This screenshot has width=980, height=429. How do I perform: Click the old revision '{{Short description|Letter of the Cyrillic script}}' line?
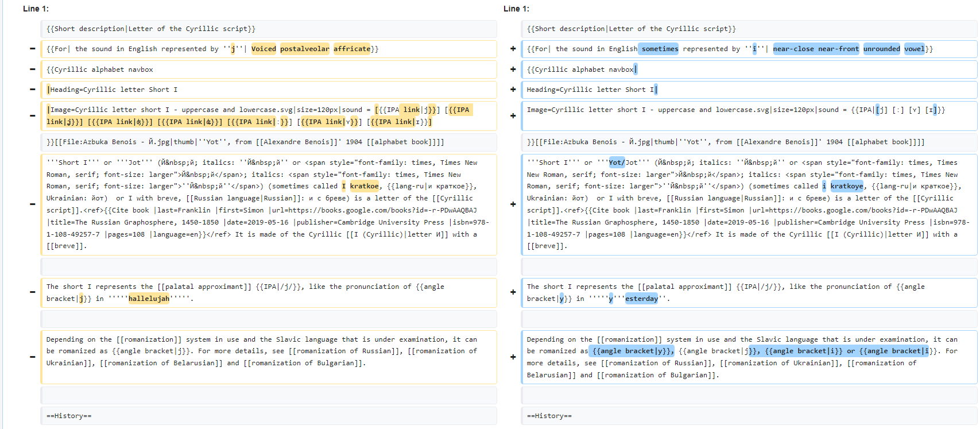[269, 29]
